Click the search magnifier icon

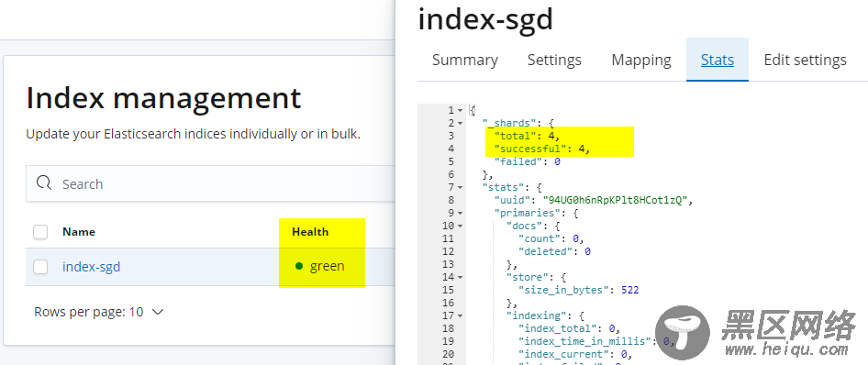[x=44, y=183]
